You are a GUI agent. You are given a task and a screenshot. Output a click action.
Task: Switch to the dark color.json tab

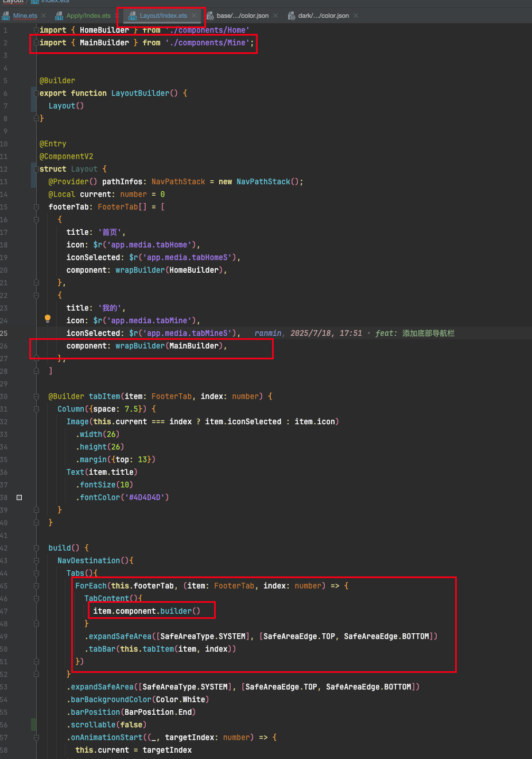tap(323, 16)
